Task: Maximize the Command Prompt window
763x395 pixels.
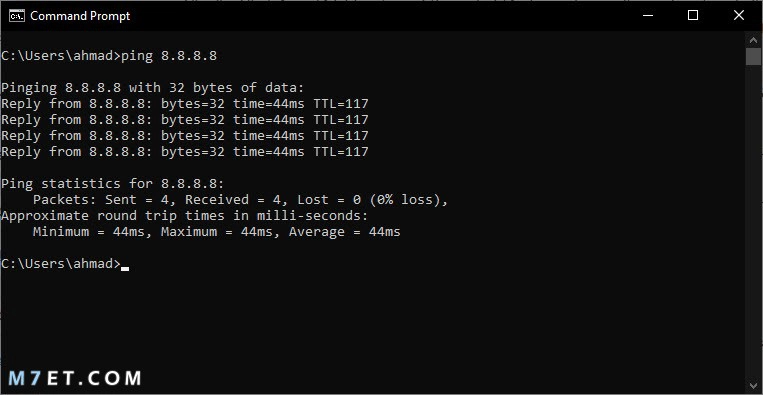Action: pos(693,16)
